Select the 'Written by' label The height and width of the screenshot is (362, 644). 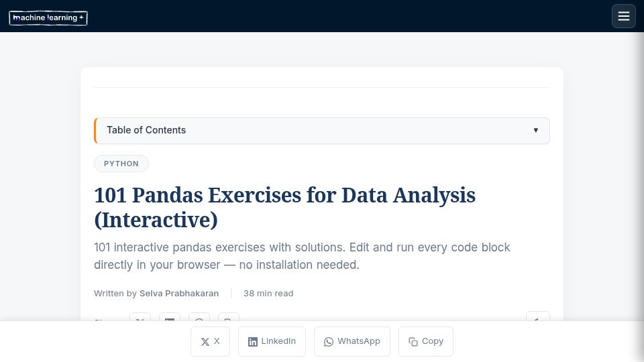click(x=115, y=294)
